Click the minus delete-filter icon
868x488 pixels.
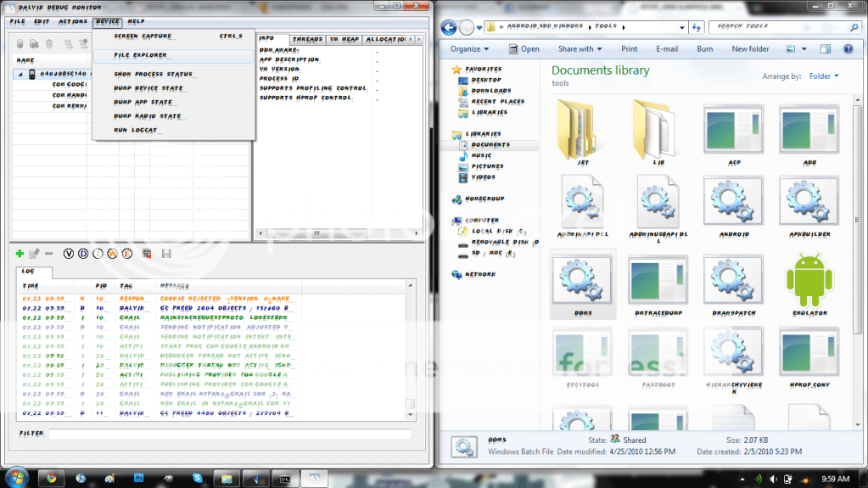pos(48,254)
